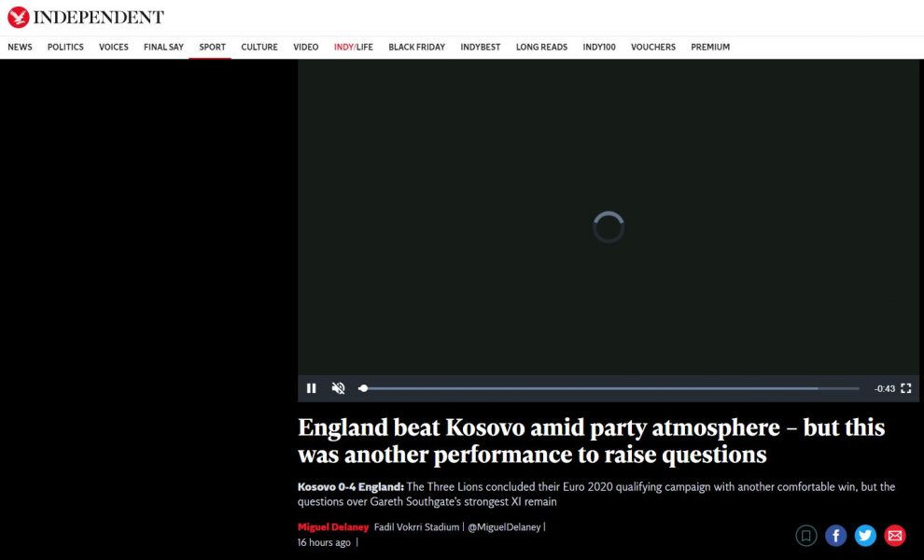Image resolution: width=924 pixels, height=560 pixels.
Task: Go to Politics section
Action: [x=65, y=48]
